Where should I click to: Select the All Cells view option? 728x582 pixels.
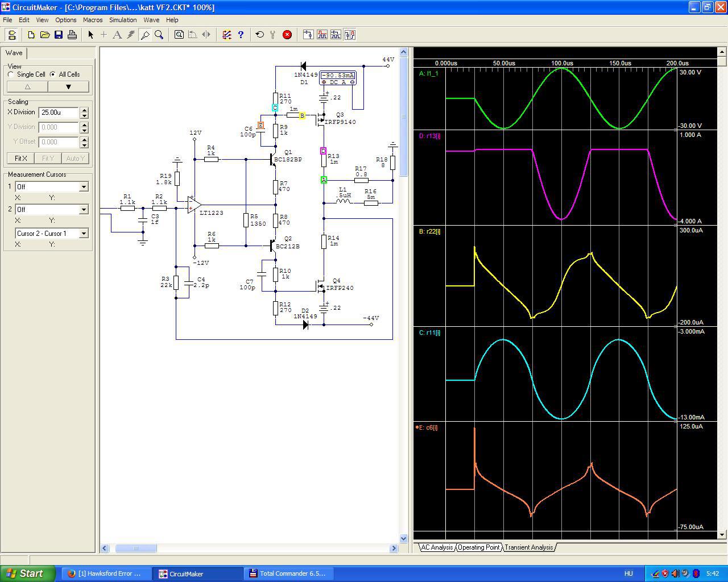(x=53, y=74)
